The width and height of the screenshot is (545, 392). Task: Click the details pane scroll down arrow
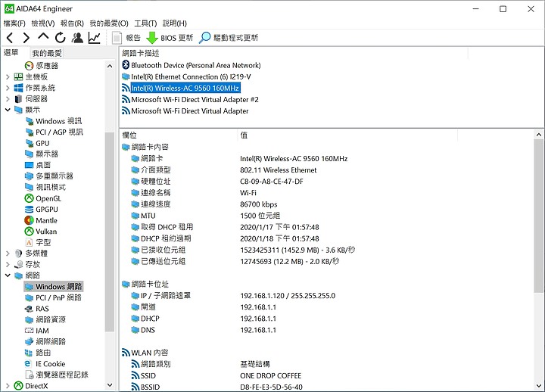point(539,386)
